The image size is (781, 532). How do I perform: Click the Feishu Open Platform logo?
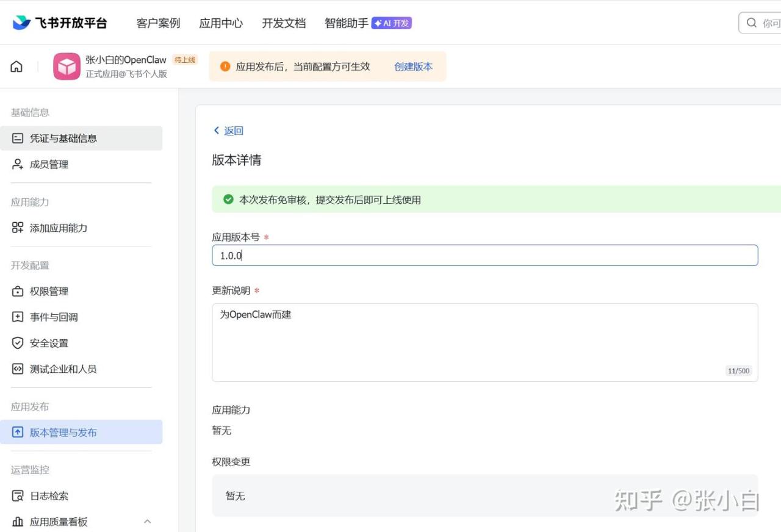[60, 23]
